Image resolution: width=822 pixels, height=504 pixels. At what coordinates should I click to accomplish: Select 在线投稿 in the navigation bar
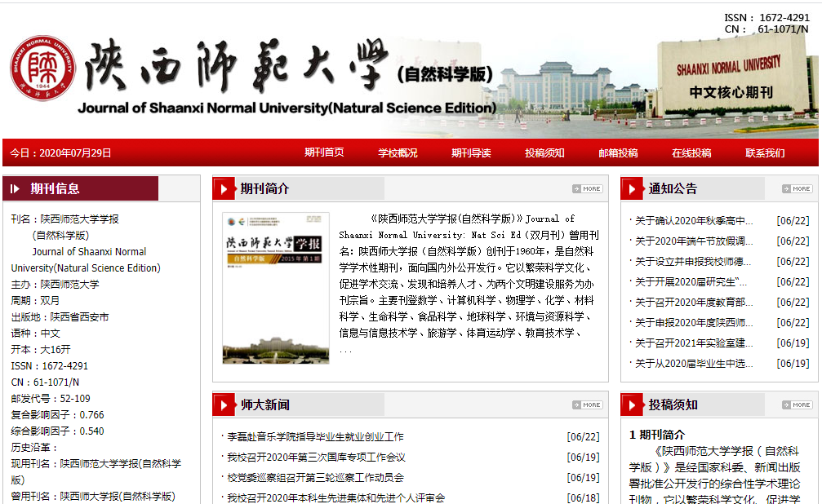coord(691,153)
